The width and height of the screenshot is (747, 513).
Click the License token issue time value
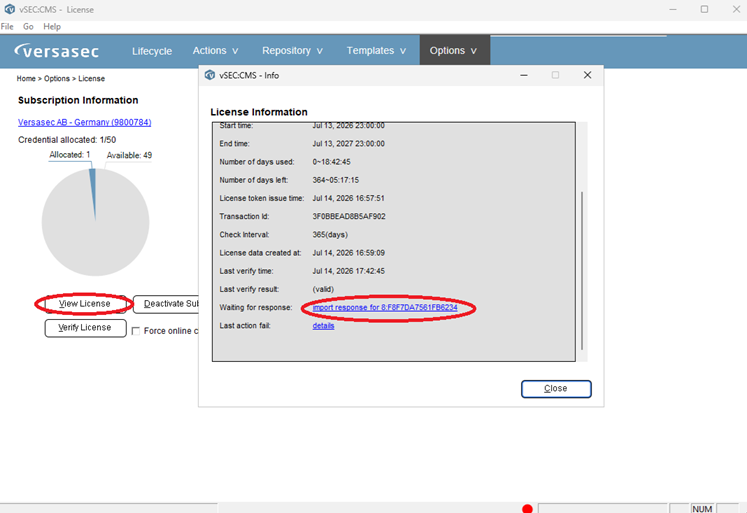click(348, 198)
